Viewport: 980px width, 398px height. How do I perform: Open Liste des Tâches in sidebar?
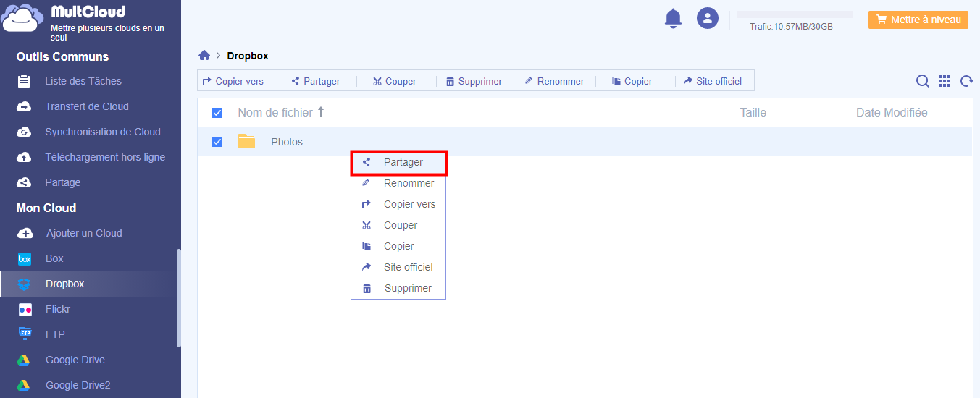point(83,81)
